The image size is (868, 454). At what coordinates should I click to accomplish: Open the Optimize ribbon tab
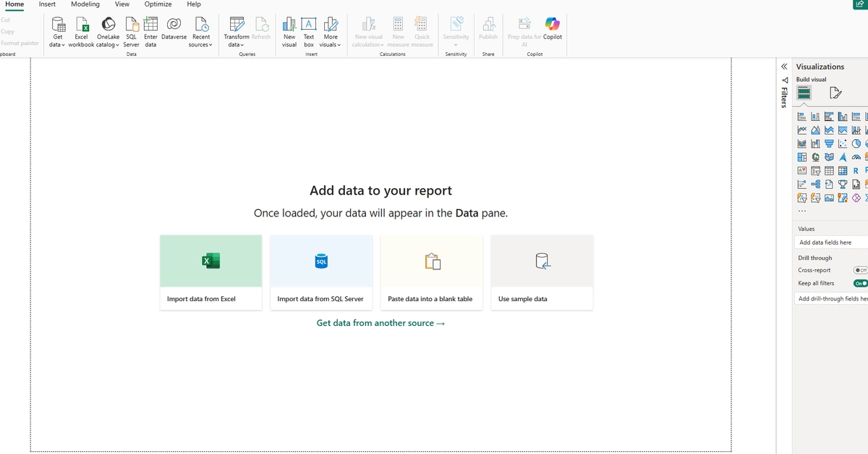pos(158,4)
